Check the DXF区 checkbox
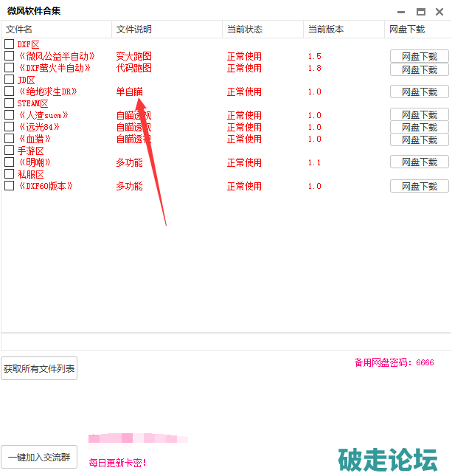 point(9,44)
